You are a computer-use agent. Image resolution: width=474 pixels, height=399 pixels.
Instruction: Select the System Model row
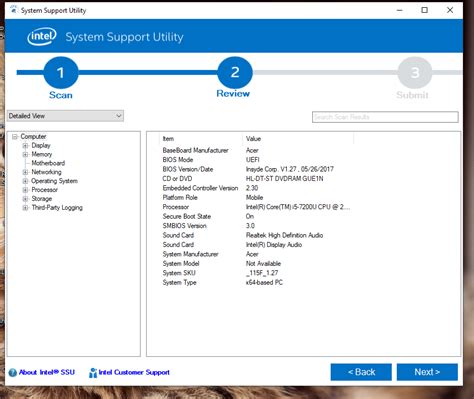click(257, 263)
